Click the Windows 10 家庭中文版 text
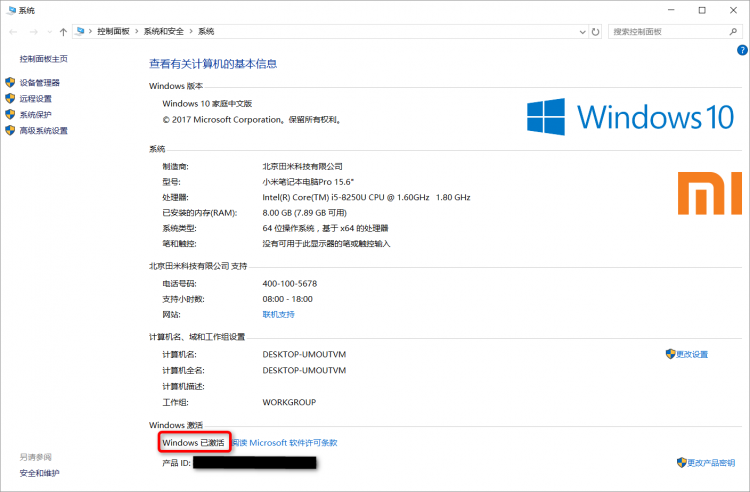Screen dimensions: 750x492 point(207,104)
